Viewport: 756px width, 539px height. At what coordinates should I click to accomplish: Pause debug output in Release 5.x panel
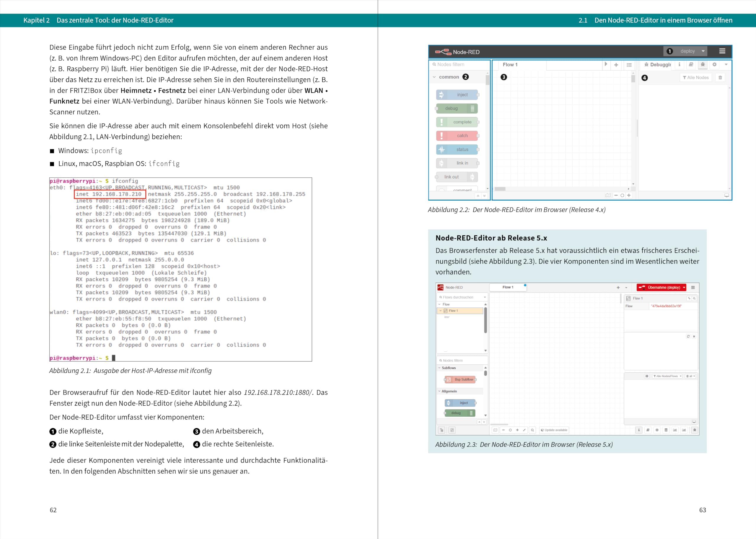tap(646, 376)
